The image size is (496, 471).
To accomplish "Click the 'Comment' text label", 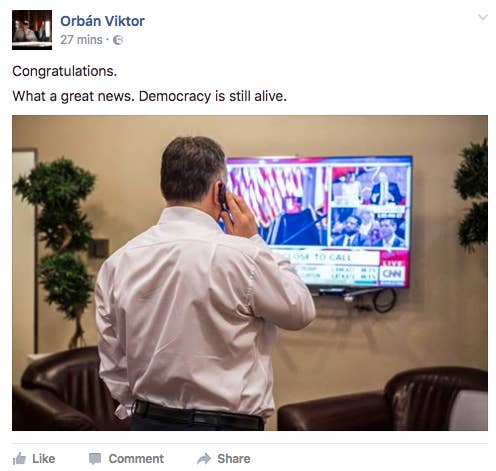I will pos(136,459).
